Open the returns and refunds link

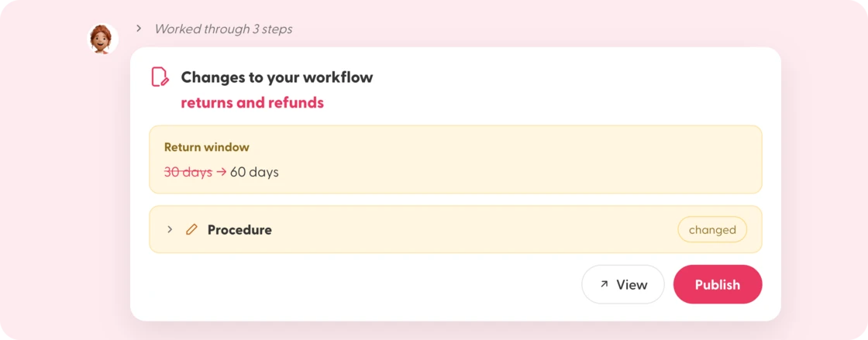click(253, 103)
